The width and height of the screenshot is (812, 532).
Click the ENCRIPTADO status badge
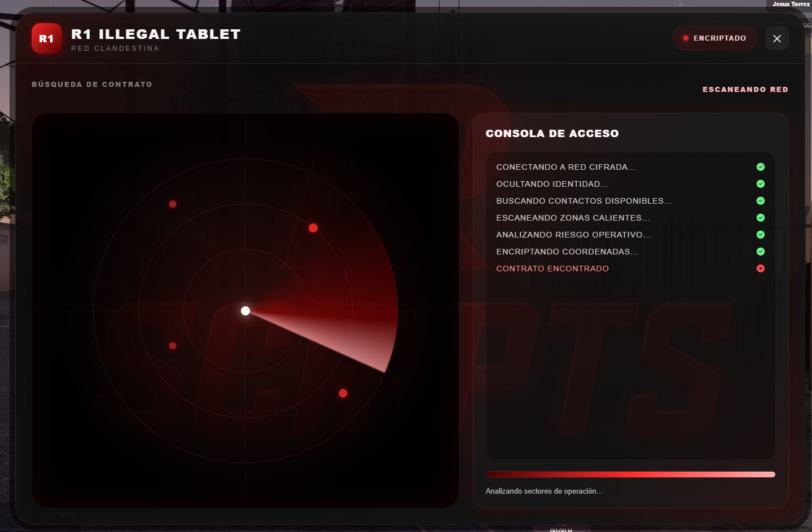715,38
